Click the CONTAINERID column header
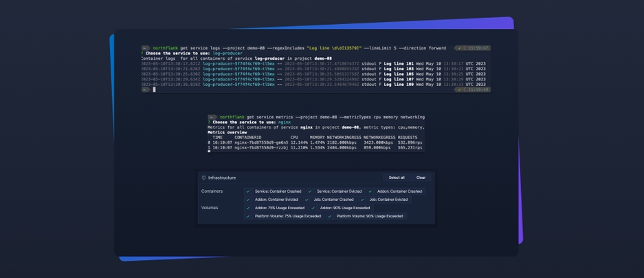 point(247,138)
